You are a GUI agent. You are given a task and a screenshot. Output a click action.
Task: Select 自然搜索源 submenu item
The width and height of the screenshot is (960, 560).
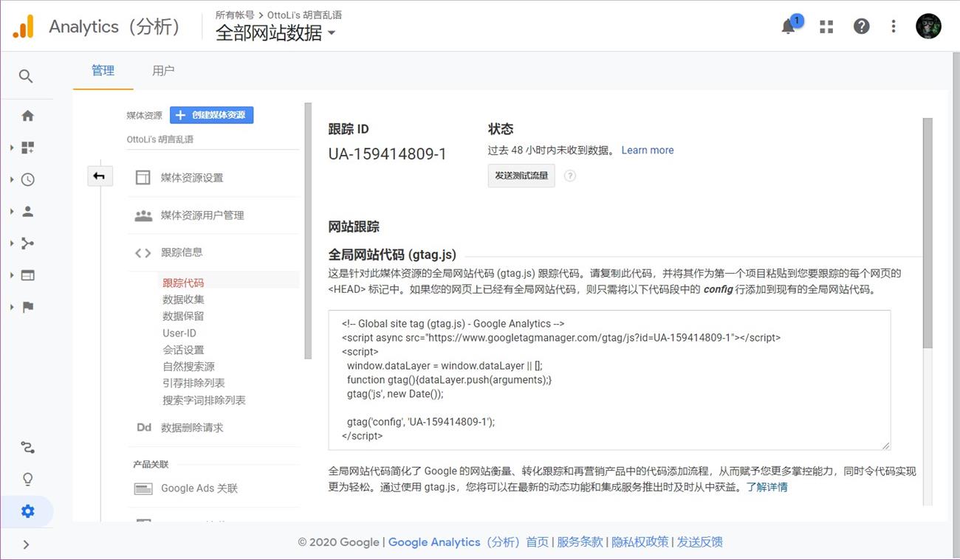click(x=189, y=366)
